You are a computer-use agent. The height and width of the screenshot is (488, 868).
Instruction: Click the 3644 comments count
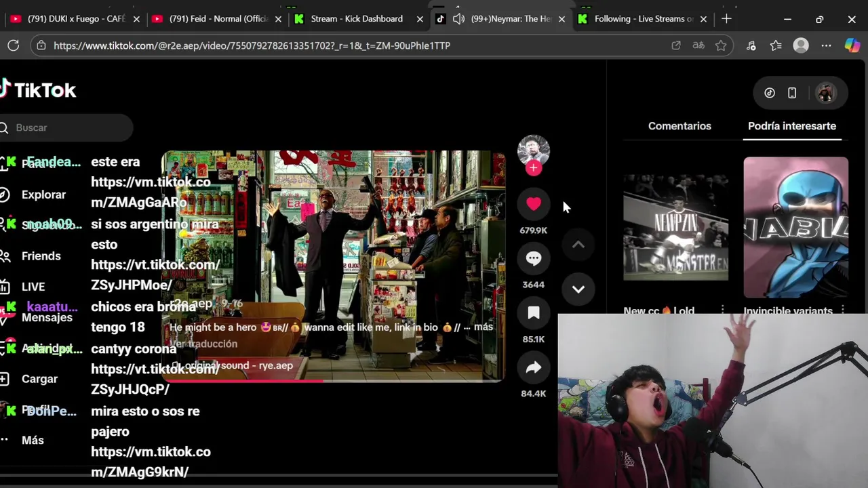click(534, 285)
